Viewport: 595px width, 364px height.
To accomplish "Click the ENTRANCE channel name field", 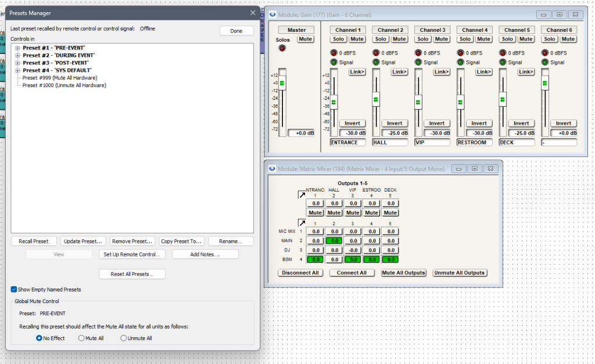I will point(347,142).
